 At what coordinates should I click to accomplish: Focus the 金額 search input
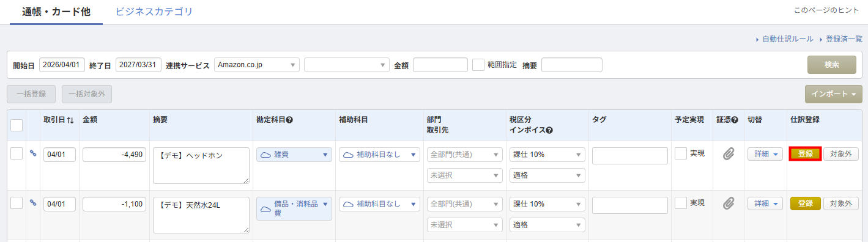(440, 65)
